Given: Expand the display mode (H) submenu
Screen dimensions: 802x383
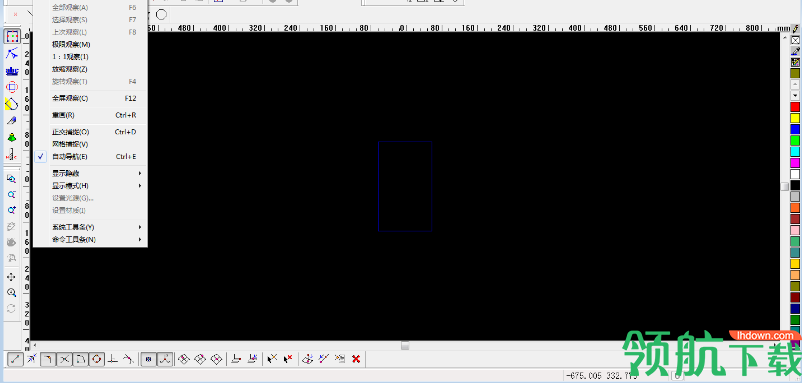Looking at the screenshot, I should tap(90, 186).
